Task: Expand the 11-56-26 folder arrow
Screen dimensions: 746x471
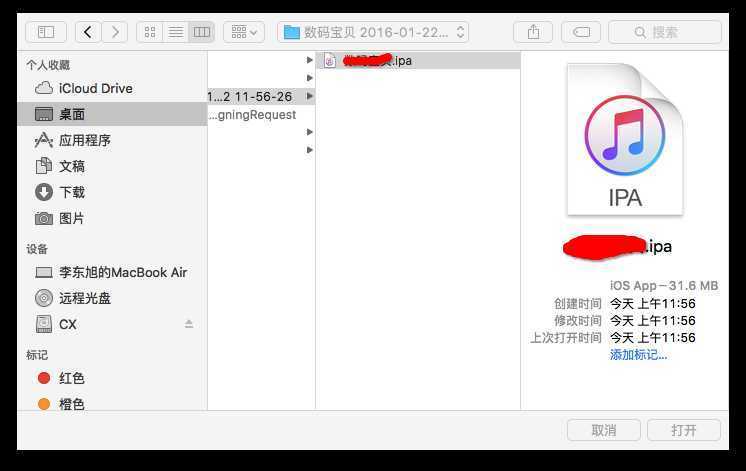Action: click(310, 96)
